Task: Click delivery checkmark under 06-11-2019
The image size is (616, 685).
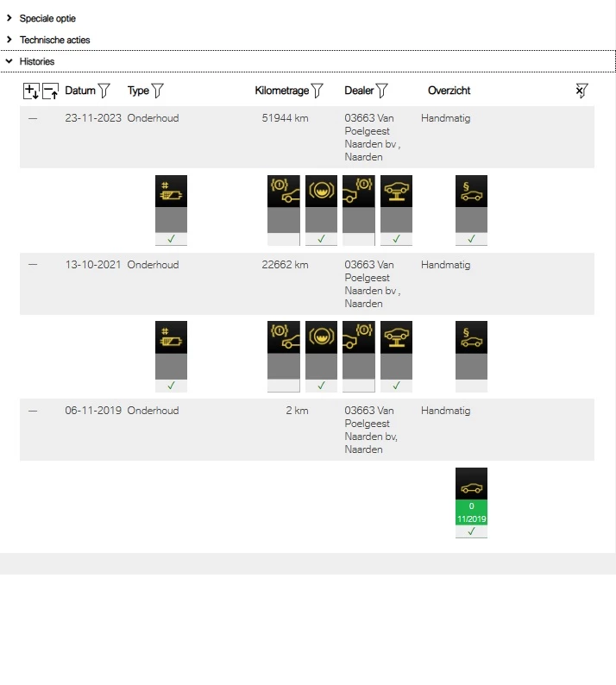Action: [471, 531]
